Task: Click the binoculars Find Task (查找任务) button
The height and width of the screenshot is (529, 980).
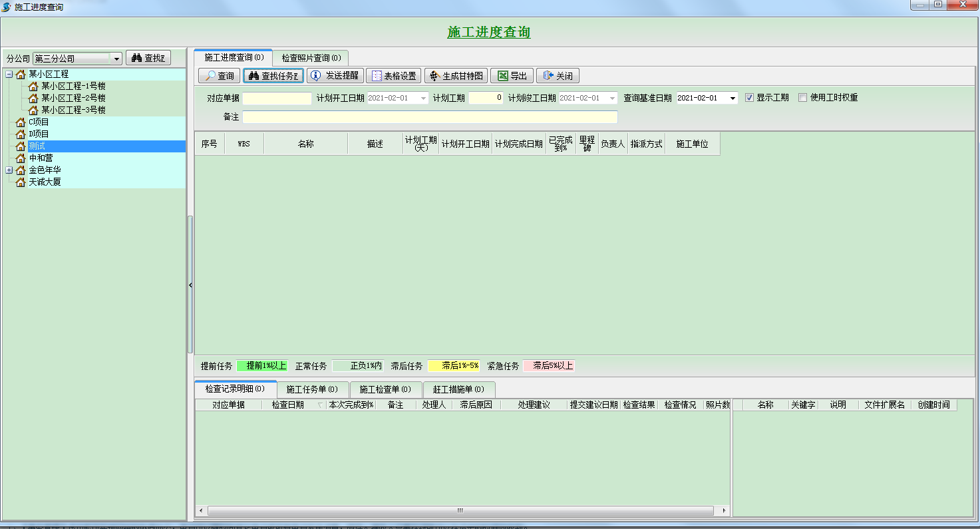Action: [273, 76]
